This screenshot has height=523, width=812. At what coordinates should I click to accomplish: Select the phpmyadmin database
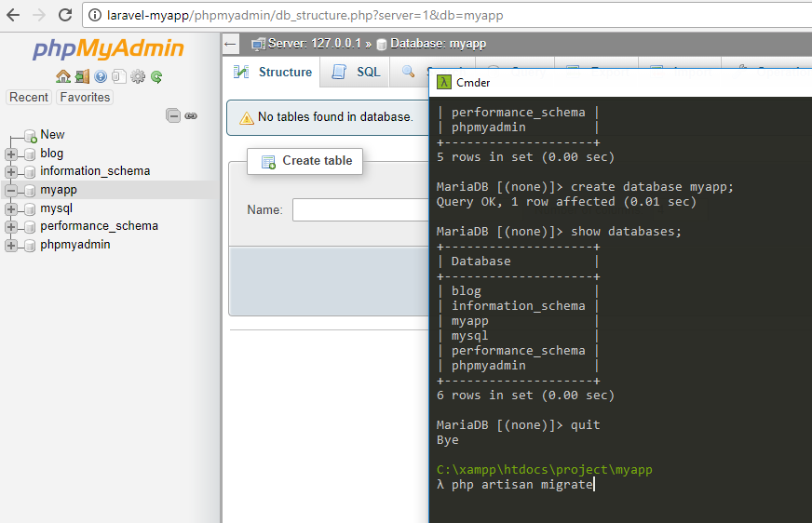click(75, 244)
